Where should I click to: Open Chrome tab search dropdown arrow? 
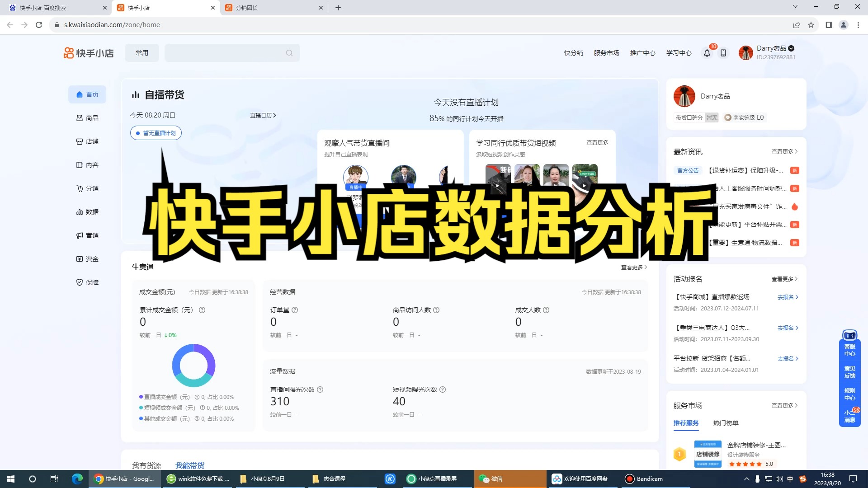point(795,7)
